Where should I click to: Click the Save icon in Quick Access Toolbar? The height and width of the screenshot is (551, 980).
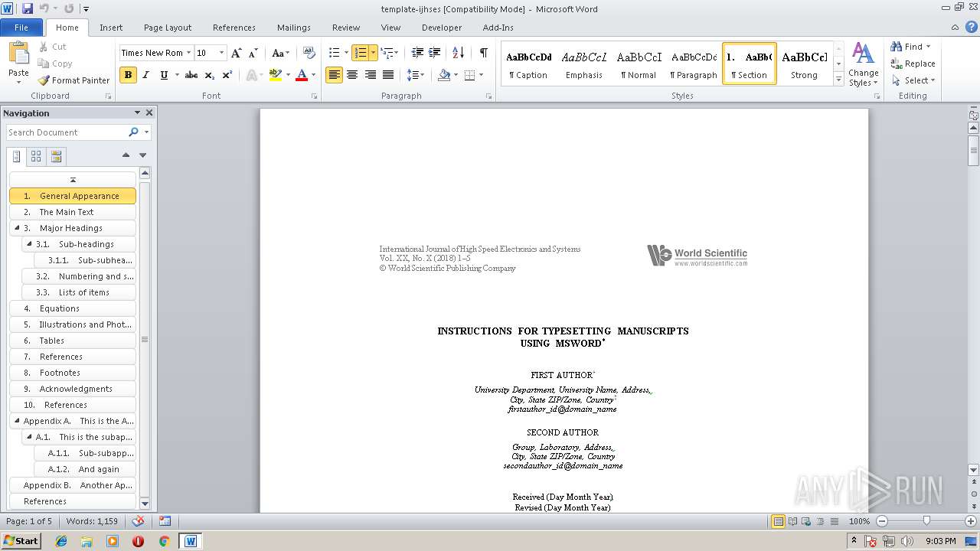pos(28,8)
